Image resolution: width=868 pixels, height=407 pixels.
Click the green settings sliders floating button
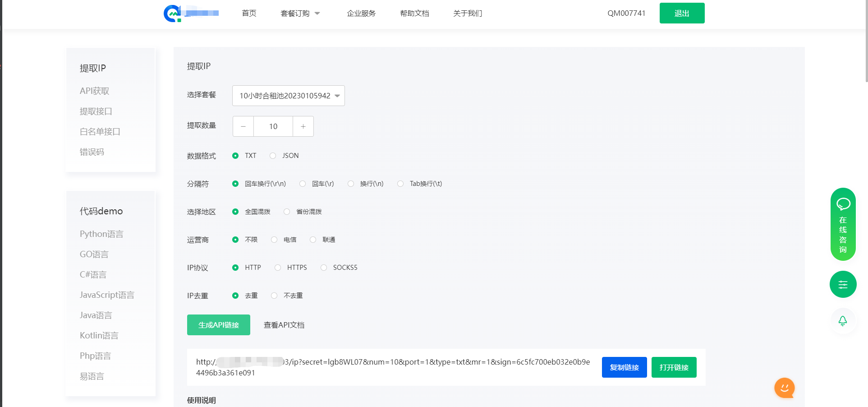[x=843, y=284]
